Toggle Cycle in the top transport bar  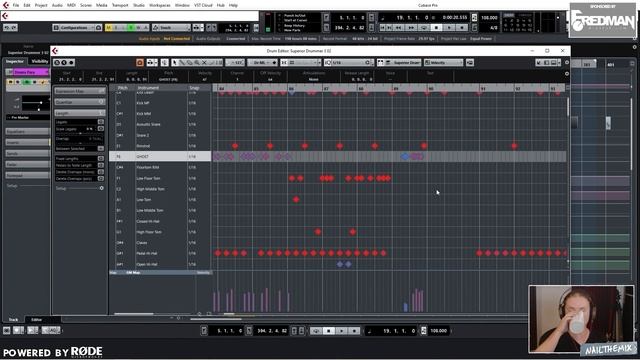click(424, 27)
